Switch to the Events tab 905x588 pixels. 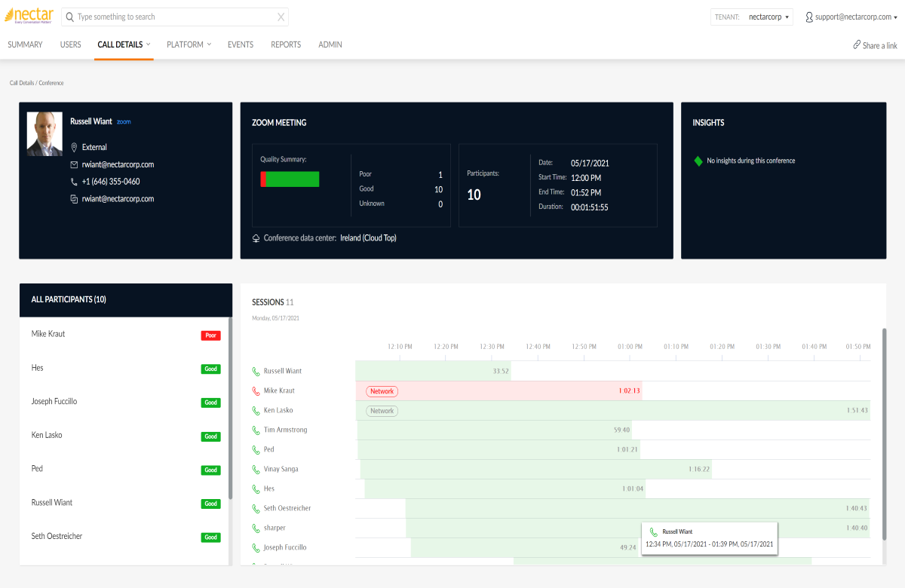pos(241,44)
